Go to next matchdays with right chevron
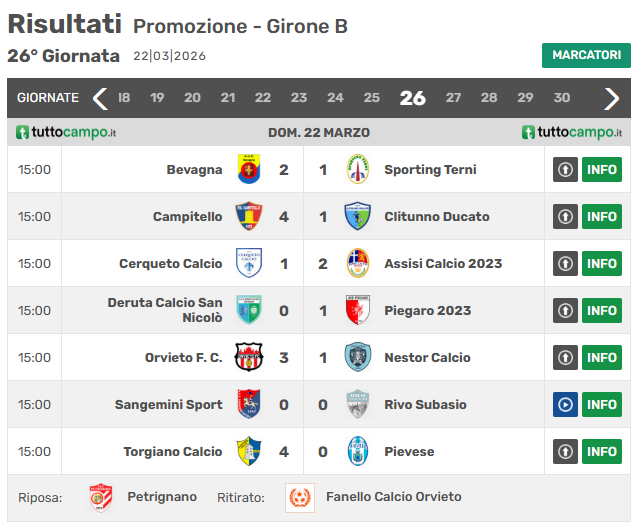This screenshot has height=524, width=633. [612, 98]
